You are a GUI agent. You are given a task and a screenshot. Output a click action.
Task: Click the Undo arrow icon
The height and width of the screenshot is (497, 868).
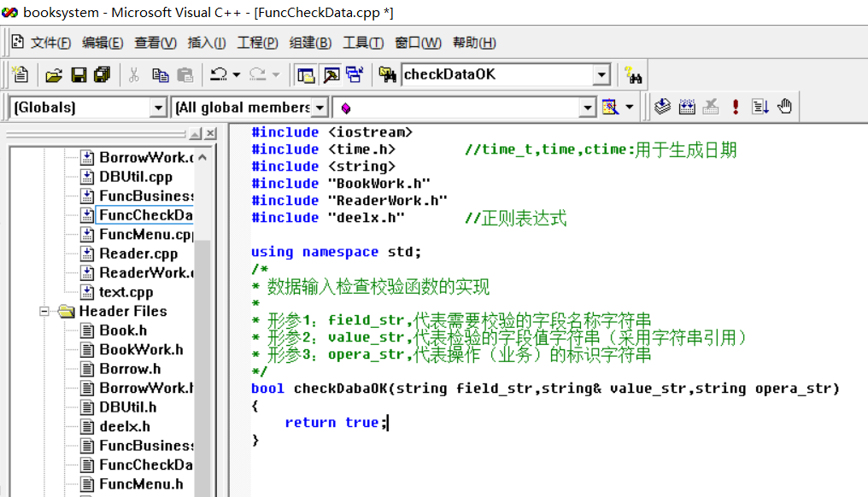pyautogui.click(x=219, y=74)
